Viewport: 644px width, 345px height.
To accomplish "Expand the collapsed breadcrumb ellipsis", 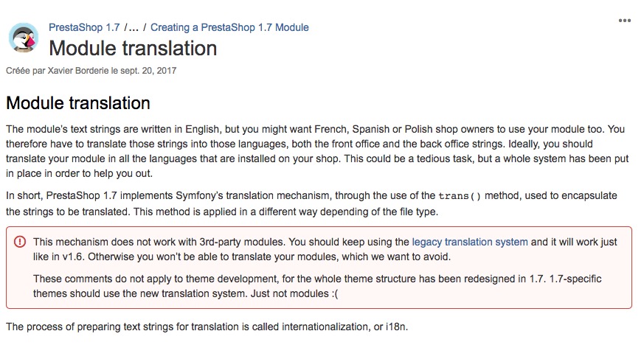I will pyautogui.click(x=133, y=27).
